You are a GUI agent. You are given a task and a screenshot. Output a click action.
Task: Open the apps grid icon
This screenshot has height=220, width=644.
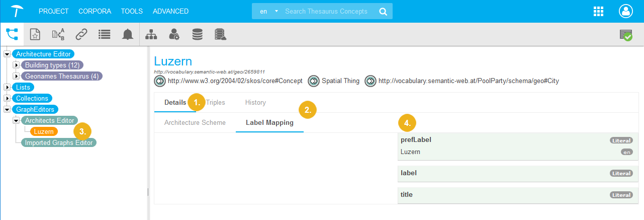(598, 12)
